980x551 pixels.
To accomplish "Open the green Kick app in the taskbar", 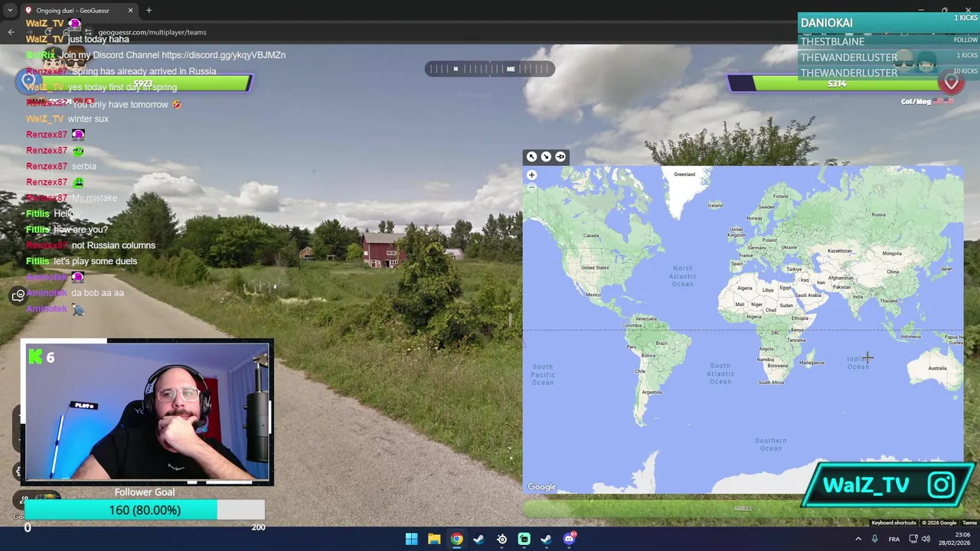I will click(524, 540).
